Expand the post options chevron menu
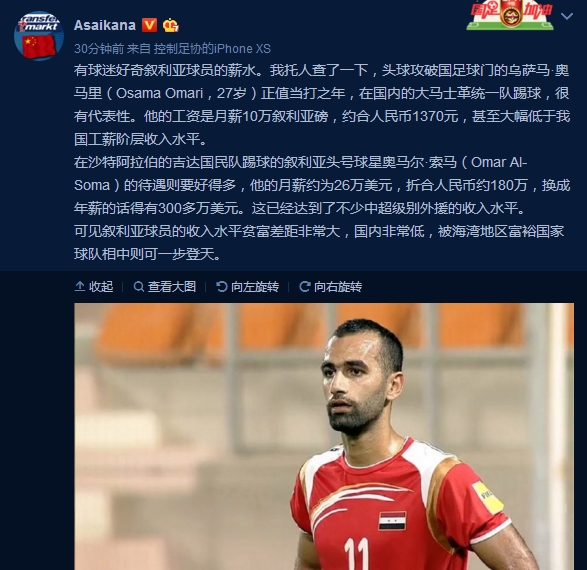The height and width of the screenshot is (570, 587). click(x=567, y=16)
